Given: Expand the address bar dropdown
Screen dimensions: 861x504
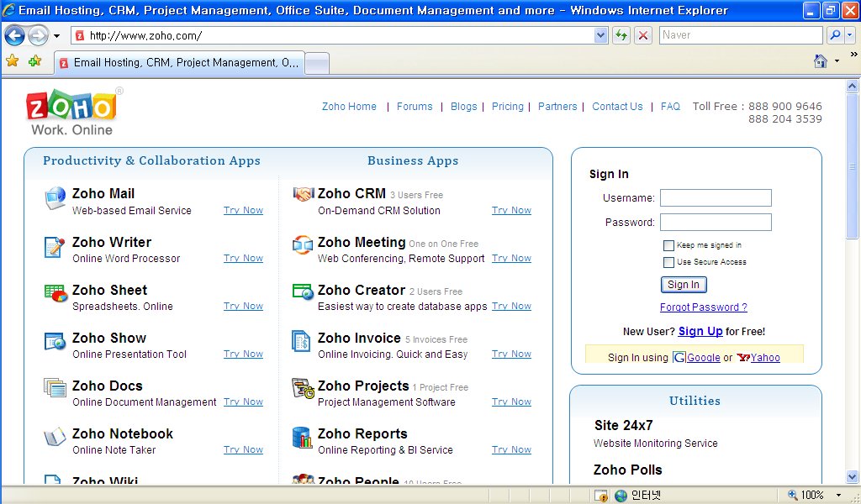Looking at the screenshot, I should (600, 35).
